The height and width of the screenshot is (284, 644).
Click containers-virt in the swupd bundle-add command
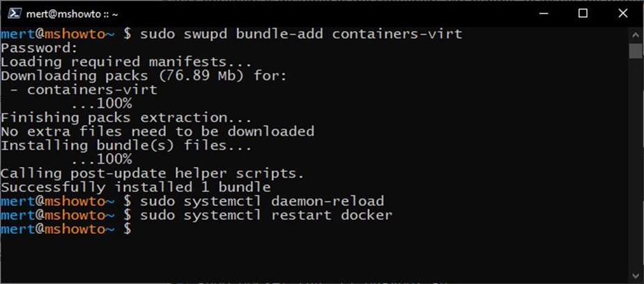[x=397, y=33]
